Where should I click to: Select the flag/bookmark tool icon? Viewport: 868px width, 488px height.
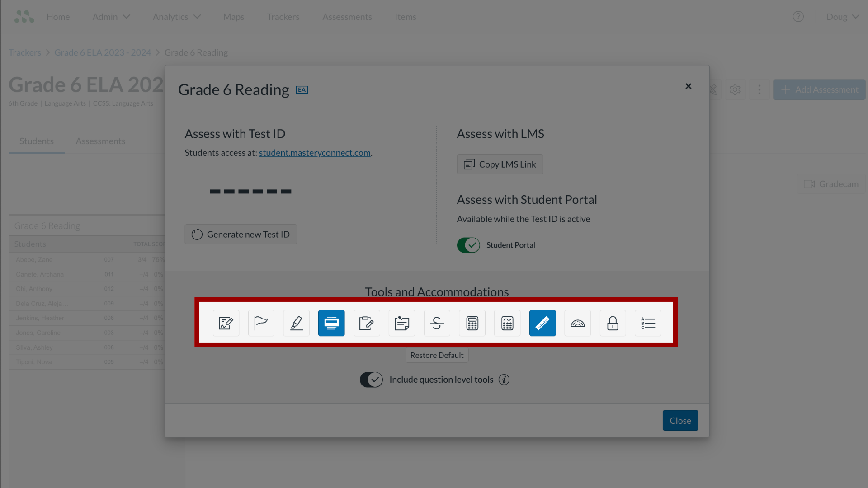pos(261,322)
